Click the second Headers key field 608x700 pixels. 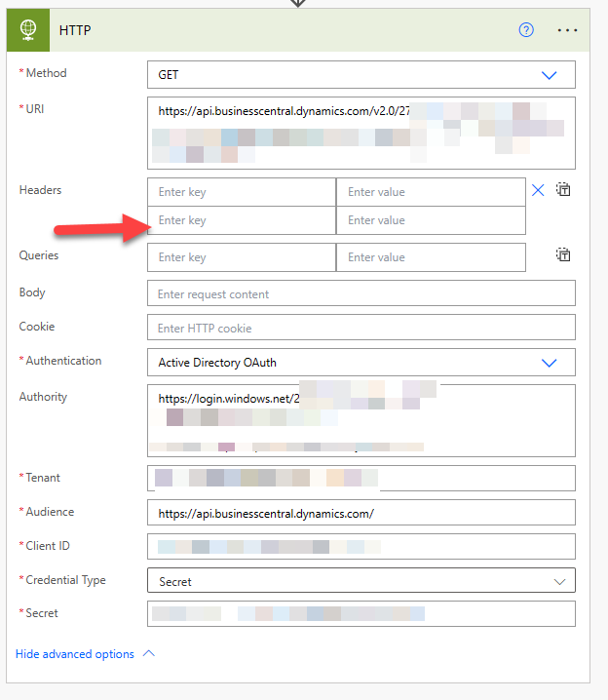(242, 220)
